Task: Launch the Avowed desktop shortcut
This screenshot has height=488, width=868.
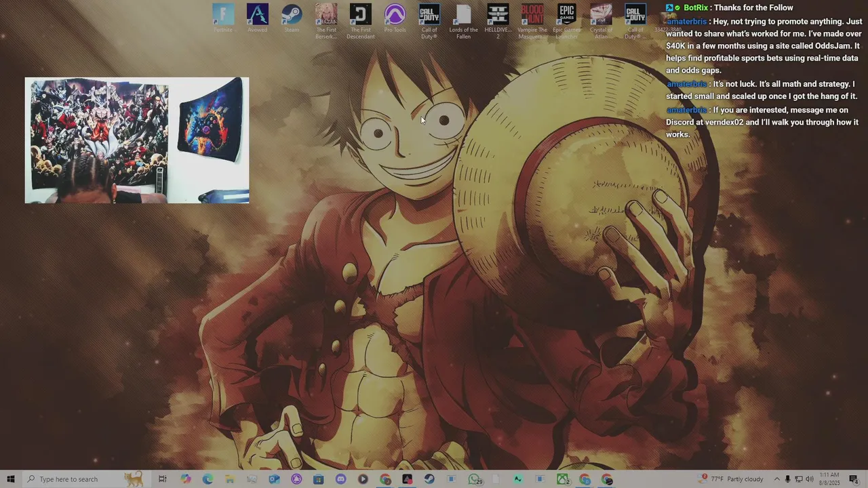Action: [257, 18]
